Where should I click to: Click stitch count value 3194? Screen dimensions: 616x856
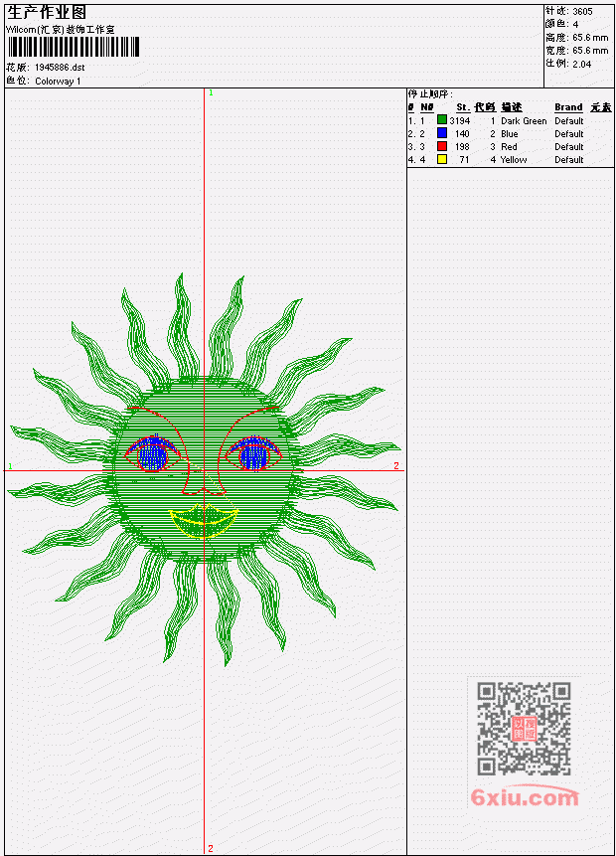point(459,121)
